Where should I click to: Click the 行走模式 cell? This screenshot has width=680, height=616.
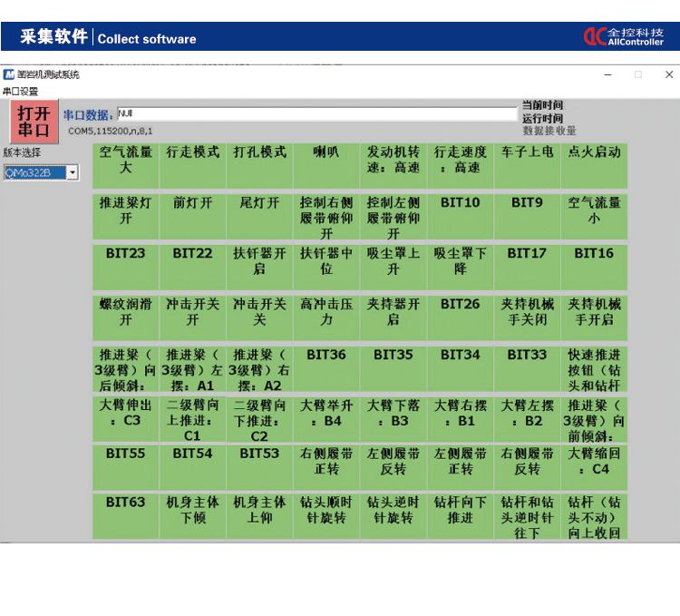[192, 165]
